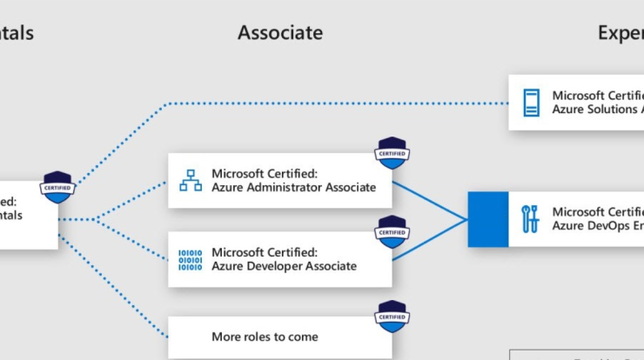
Task: Click Certified badge on Developer Associate card
Action: coord(392,232)
